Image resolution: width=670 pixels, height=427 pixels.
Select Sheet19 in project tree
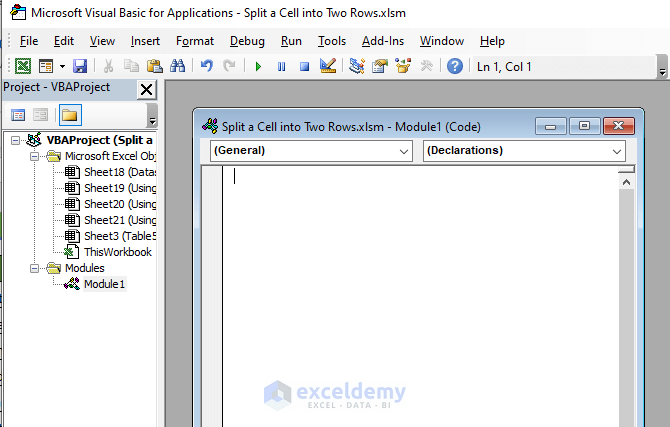point(120,188)
